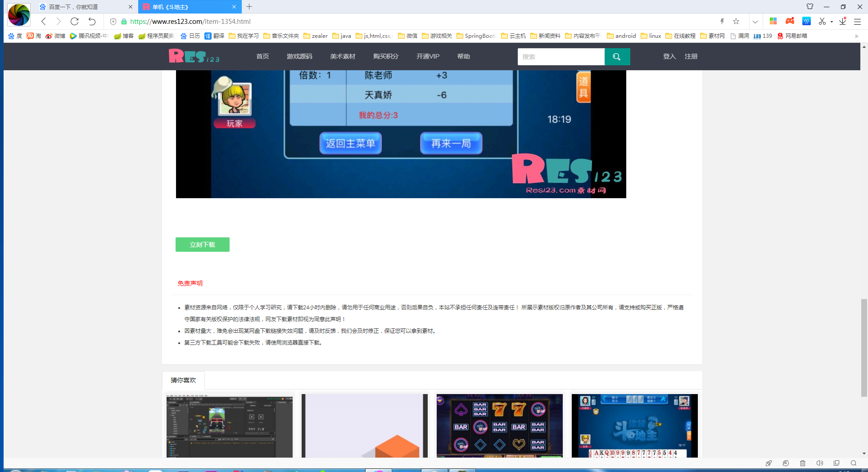
Task: Click the shield security icon in address bar
Action: 113,21
